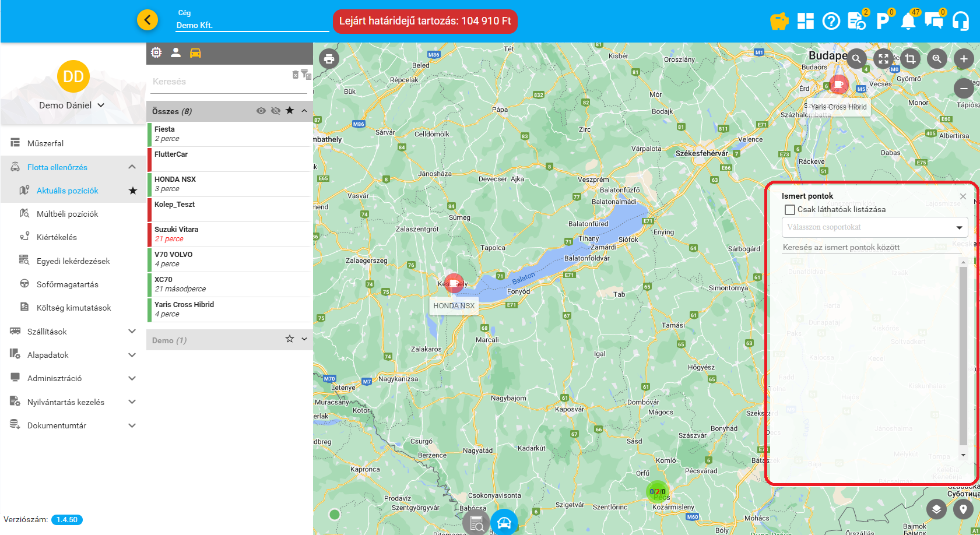Screen dimensions: 980x535
Task: Open 'Válasszon csoportokat' dropdown
Action: pyautogui.click(x=874, y=227)
